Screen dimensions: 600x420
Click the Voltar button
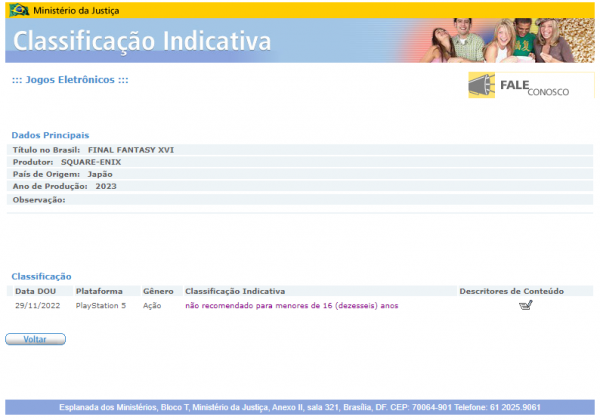(x=35, y=339)
